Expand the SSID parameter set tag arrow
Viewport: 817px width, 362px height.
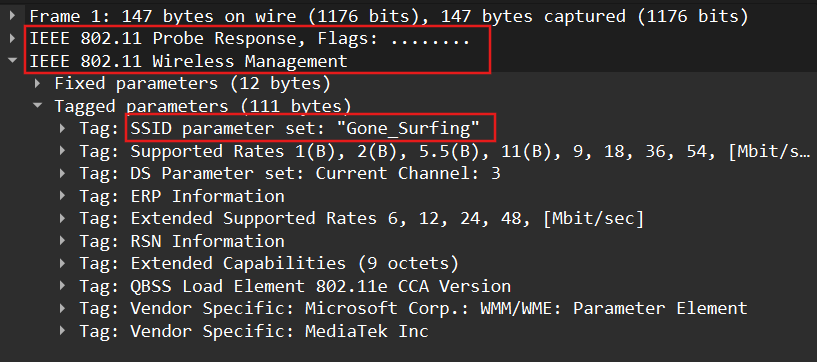[63, 129]
